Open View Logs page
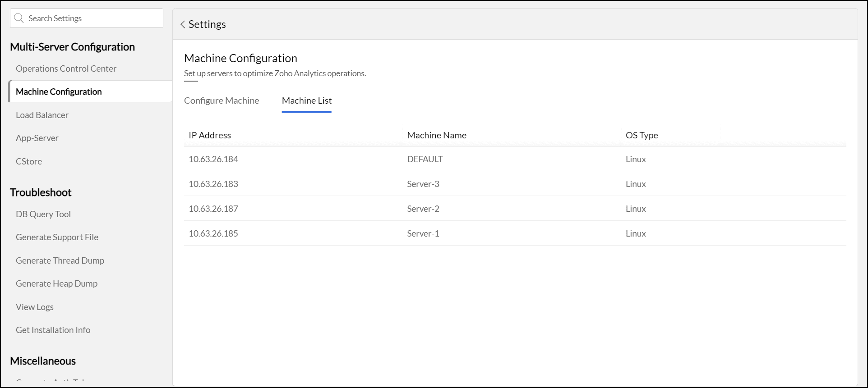 coord(35,307)
